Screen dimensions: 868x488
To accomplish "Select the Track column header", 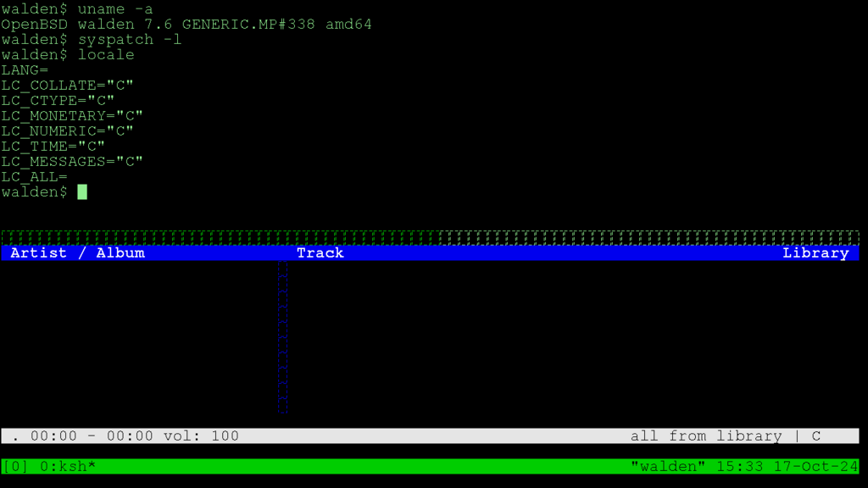I will (x=320, y=252).
